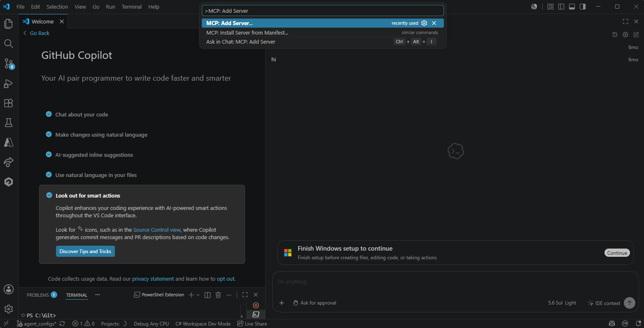Select the Welcome editor tab
Screen dimensions: 644x328
(x=43, y=21)
